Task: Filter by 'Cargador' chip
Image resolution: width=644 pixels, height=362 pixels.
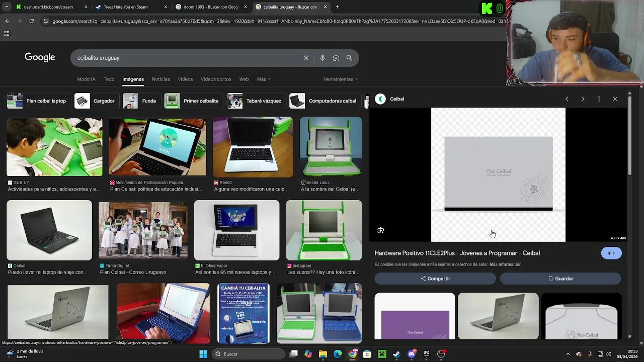Action: point(96,101)
